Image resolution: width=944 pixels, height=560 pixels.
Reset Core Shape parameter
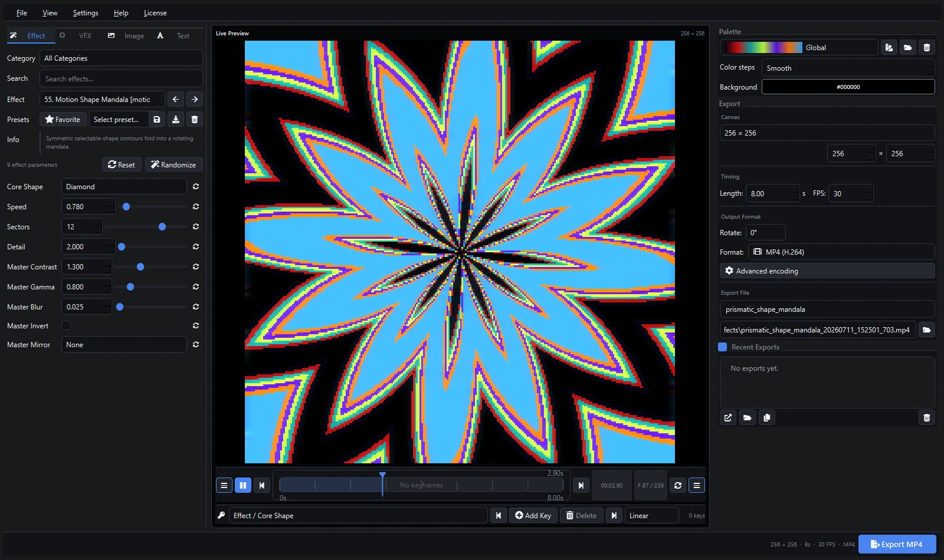(196, 187)
